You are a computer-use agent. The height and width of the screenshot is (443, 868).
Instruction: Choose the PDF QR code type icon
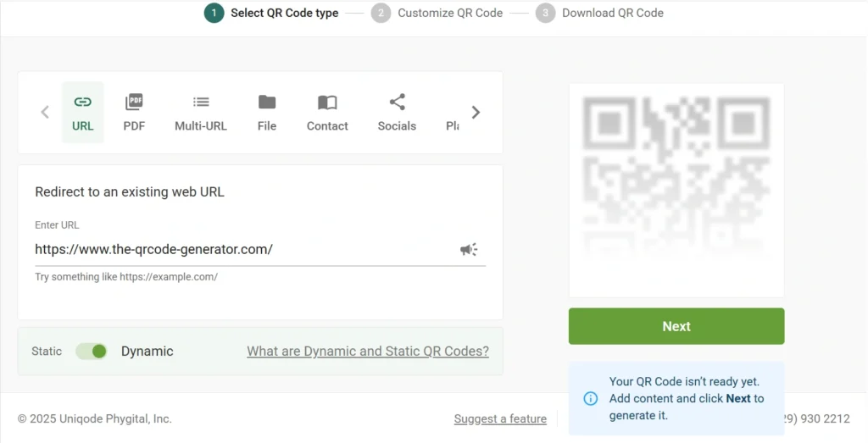134,102
